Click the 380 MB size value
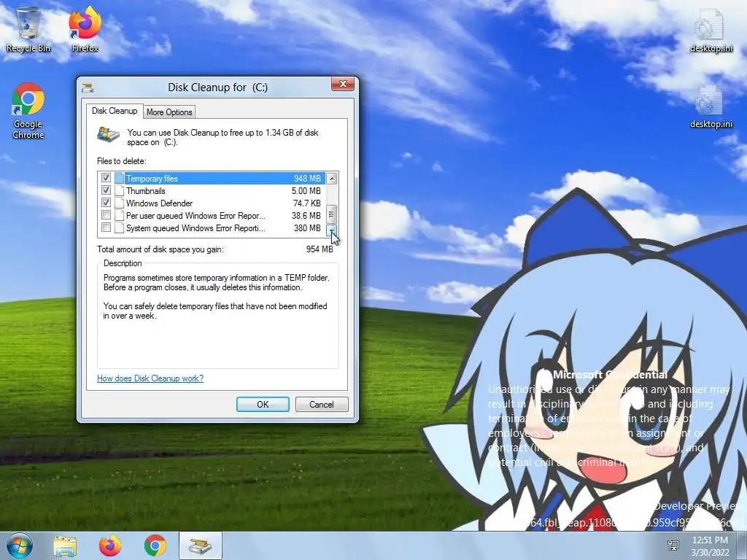 307,228
